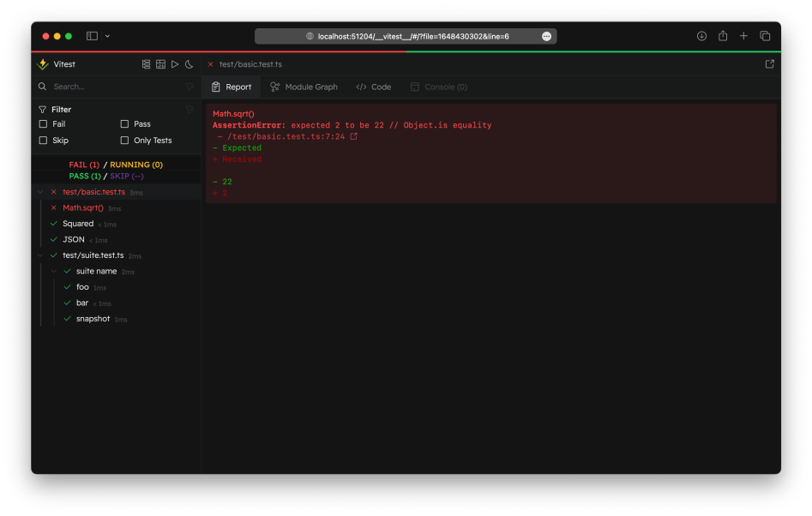Viewport: 812px width, 516px height.
Task: Open error location with the external-link icon
Action: [354, 136]
